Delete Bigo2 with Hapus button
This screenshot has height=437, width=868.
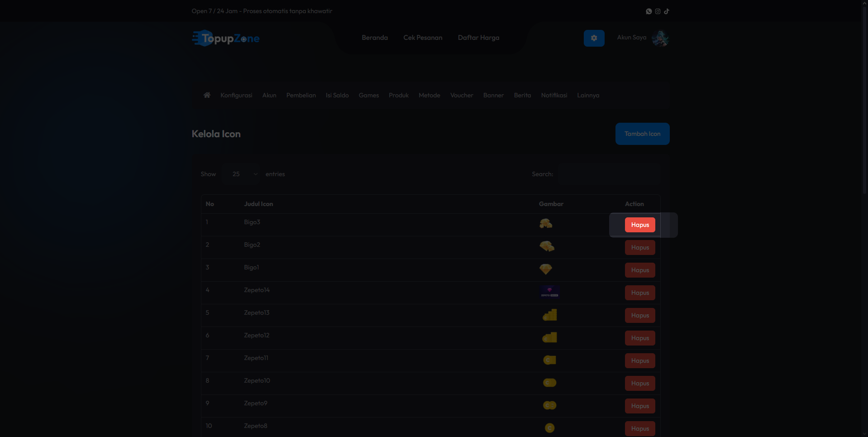coord(640,247)
